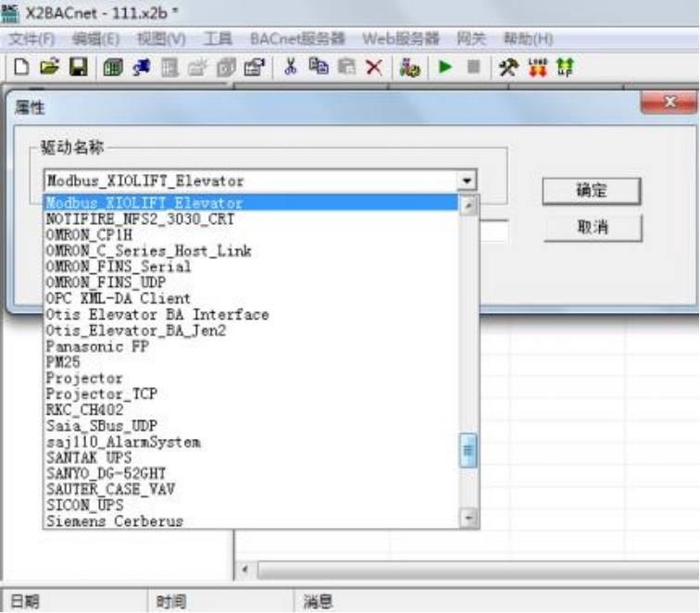Click the green device module toolbar icon
Image resolution: width=700 pixels, height=613 pixels.
click(x=113, y=68)
